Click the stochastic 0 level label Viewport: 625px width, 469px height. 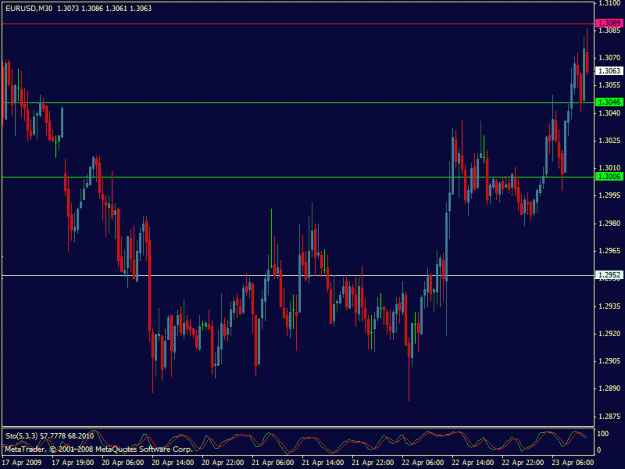coord(599,451)
